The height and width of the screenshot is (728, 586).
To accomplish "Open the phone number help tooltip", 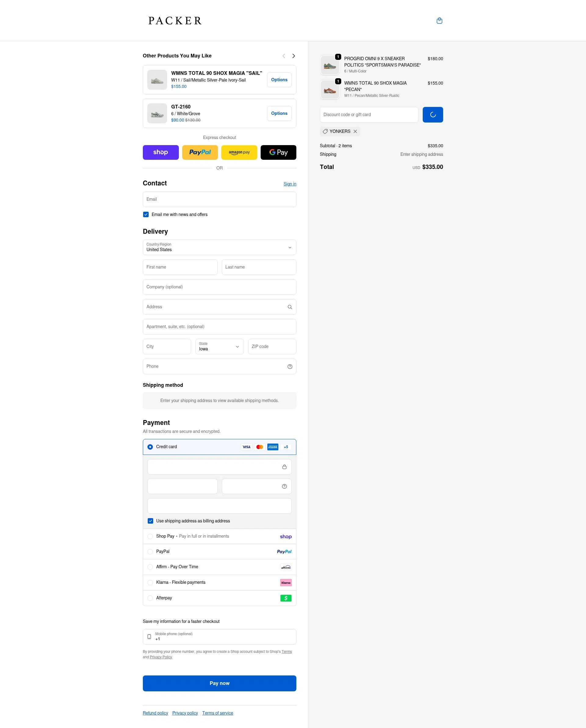I will coord(290,366).
